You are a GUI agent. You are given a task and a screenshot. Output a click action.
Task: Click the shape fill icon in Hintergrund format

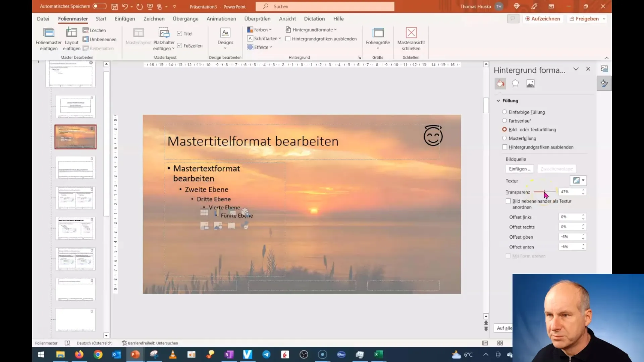click(x=500, y=83)
